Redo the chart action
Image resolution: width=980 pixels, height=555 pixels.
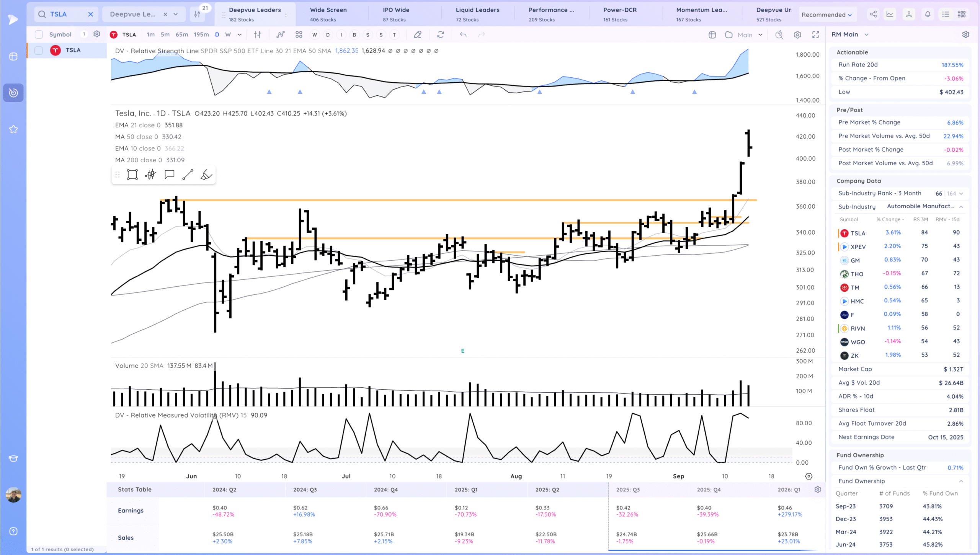(x=482, y=35)
